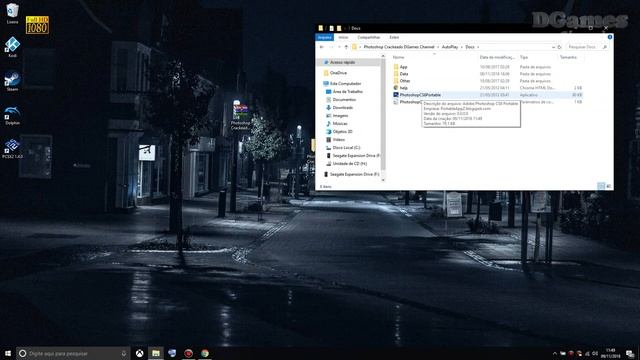The height and width of the screenshot is (360, 640).
Task: Open the Compartilhar ribbon tab
Action: click(369, 37)
